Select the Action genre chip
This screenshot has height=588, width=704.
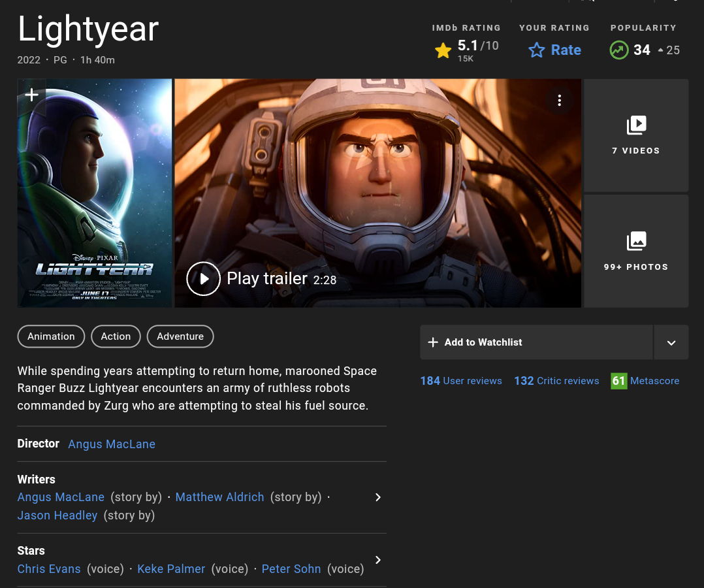[116, 336]
